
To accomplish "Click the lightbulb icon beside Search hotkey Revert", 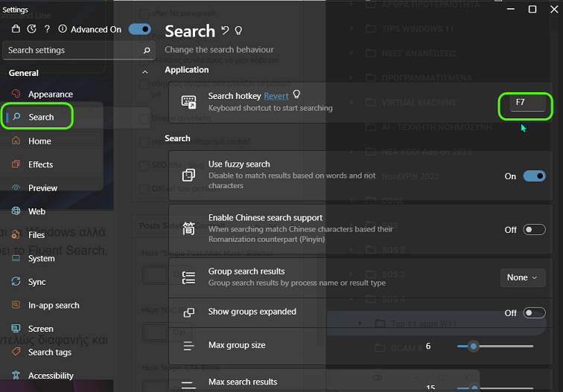I will coord(296,94).
